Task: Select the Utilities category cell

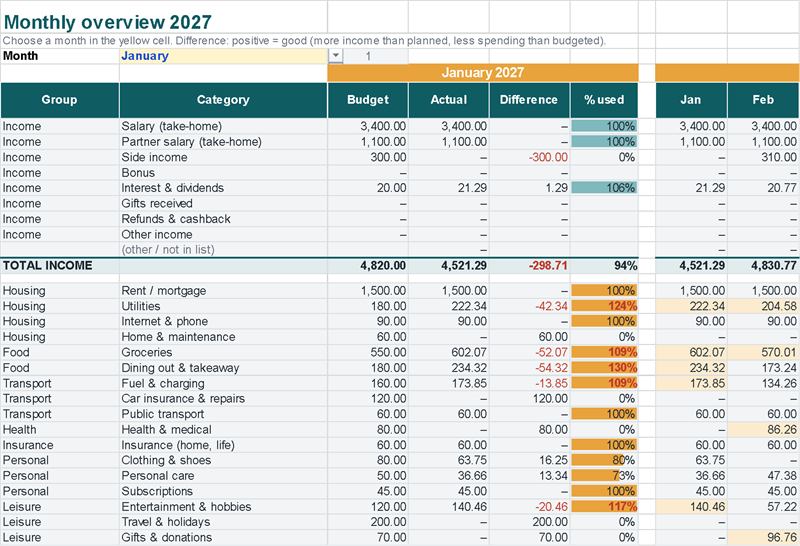Action: click(223, 306)
